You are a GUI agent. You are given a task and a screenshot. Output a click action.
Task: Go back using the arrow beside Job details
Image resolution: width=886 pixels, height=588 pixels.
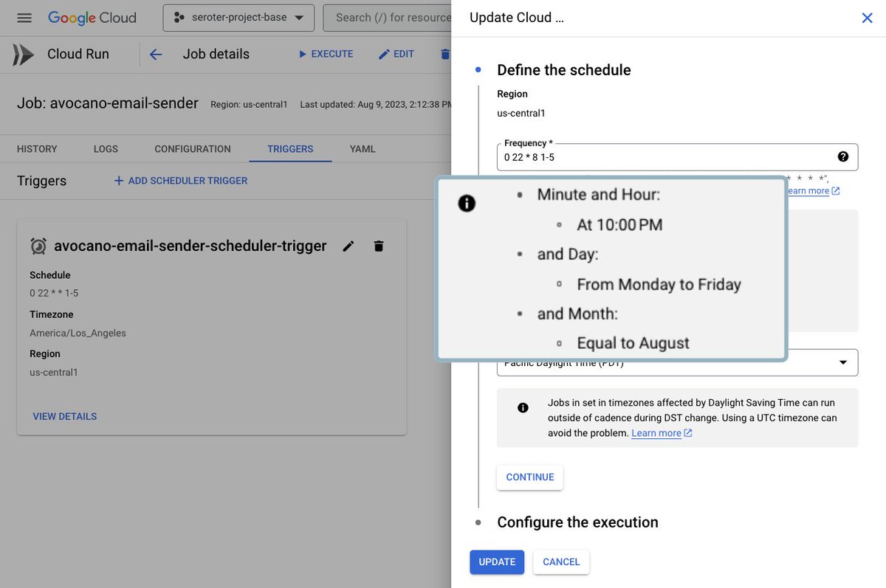(x=155, y=54)
